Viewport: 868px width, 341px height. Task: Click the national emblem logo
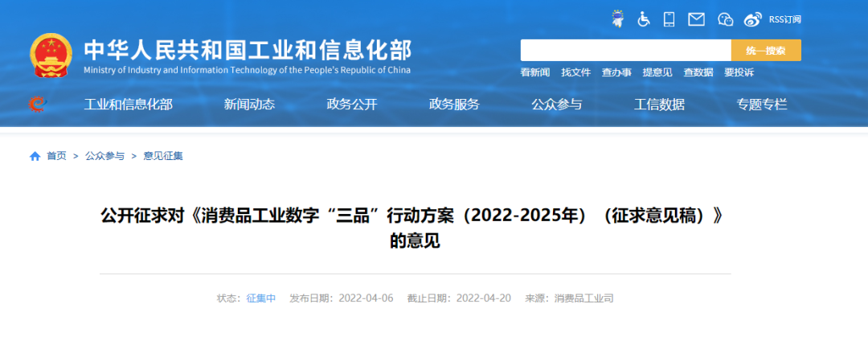[x=51, y=55]
